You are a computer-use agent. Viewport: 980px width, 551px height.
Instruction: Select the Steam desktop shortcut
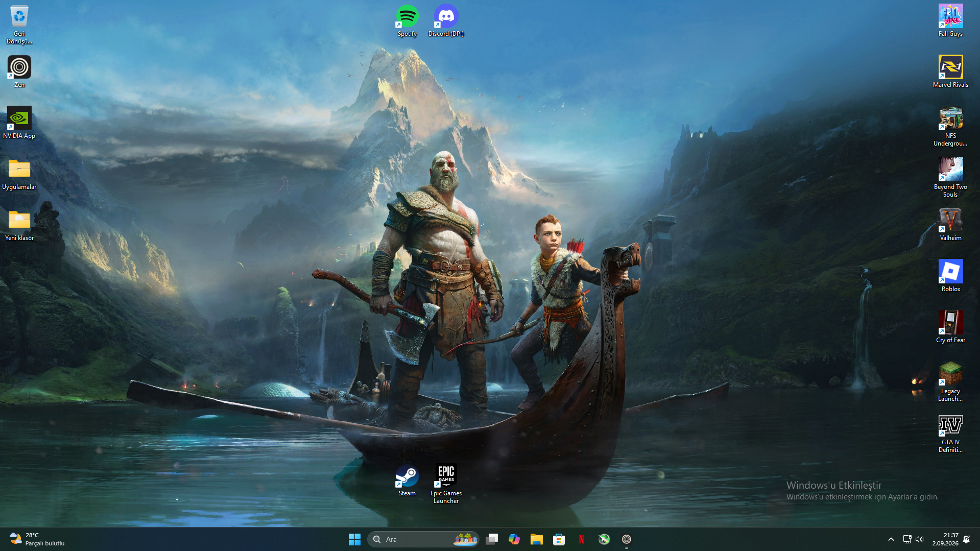408,480
